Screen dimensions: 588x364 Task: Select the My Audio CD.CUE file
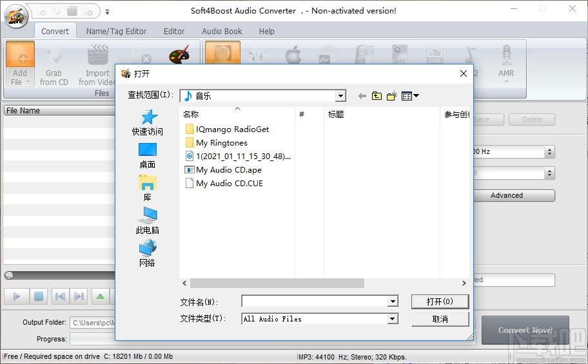[224, 184]
